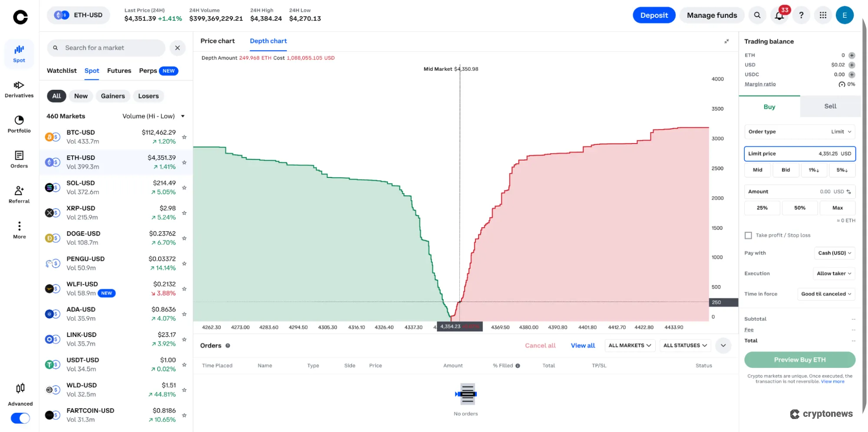Open the apps grid icon near the avatar
This screenshot has height=432, width=868.
pyautogui.click(x=822, y=15)
